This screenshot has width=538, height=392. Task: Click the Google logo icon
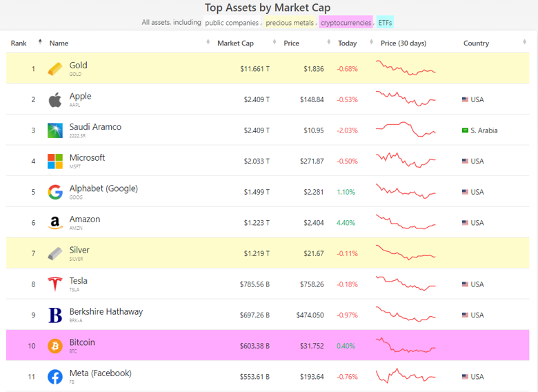click(55, 192)
